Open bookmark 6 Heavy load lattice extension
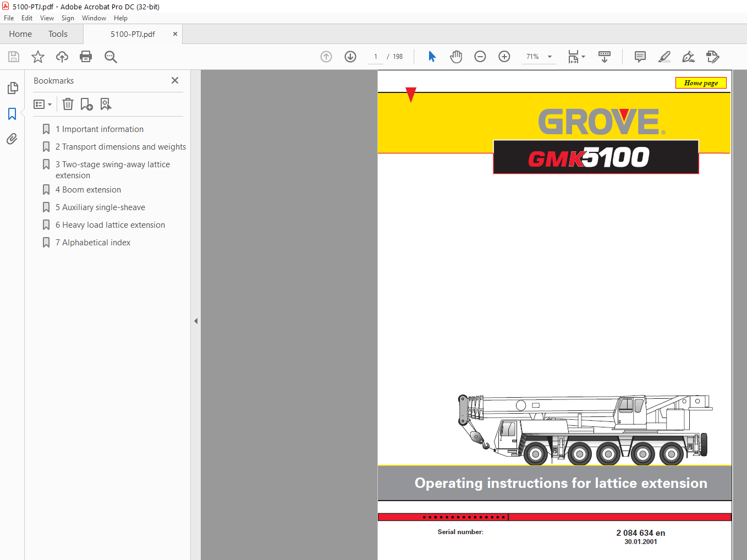The height and width of the screenshot is (560, 747). 110,225
